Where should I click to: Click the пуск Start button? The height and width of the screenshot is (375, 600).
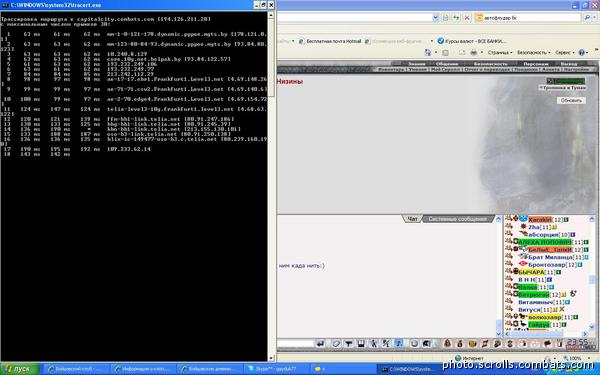click(x=19, y=369)
